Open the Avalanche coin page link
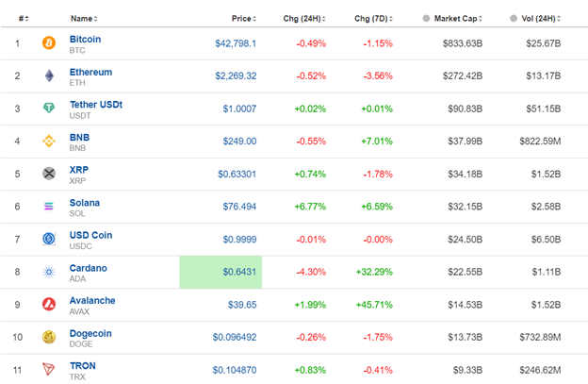588x384 pixels. point(92,300)
